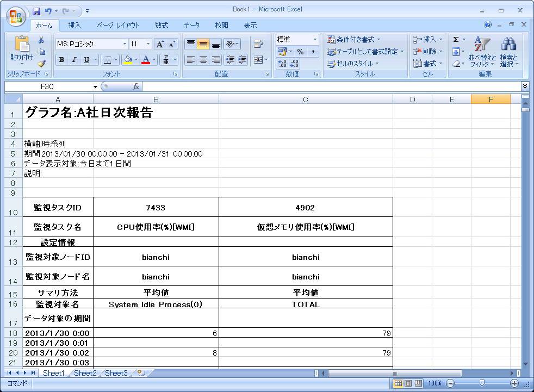Open the font size dropdown
This screenshot has height=392, width=534.
click(x=148, y=44)
